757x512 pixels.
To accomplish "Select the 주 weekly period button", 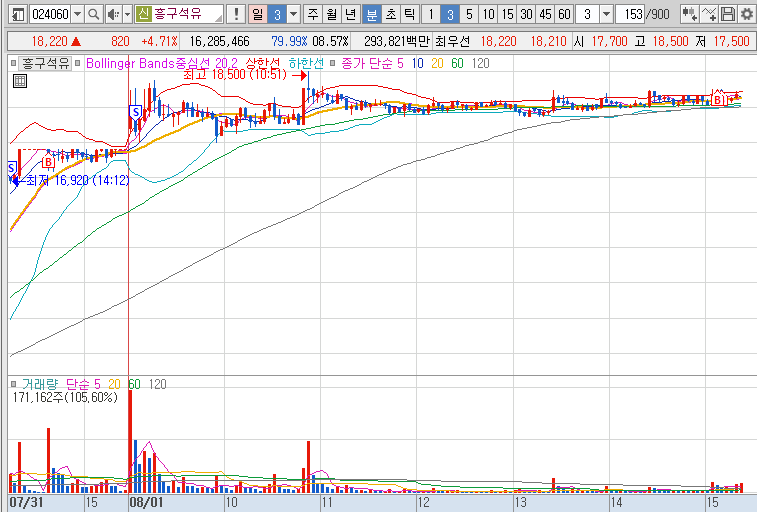I will [x=313, y=14].
